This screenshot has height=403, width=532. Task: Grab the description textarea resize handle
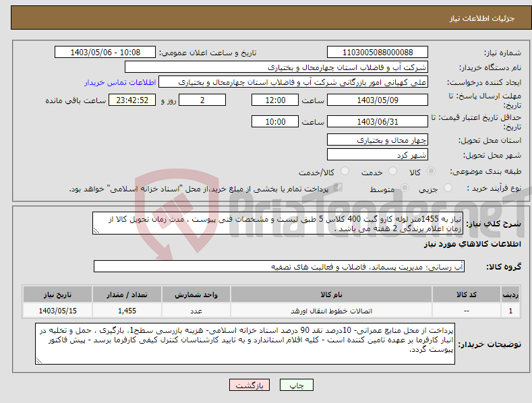(x=96, y=230)
